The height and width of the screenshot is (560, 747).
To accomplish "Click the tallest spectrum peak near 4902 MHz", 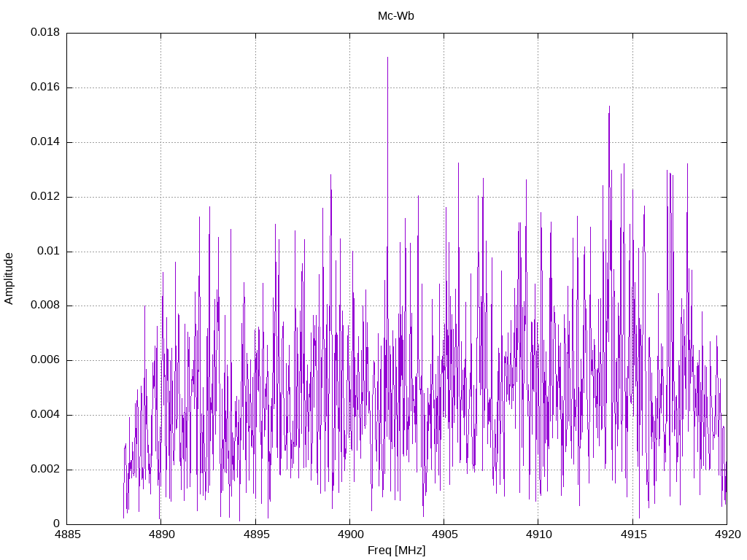I will point(388,58).
